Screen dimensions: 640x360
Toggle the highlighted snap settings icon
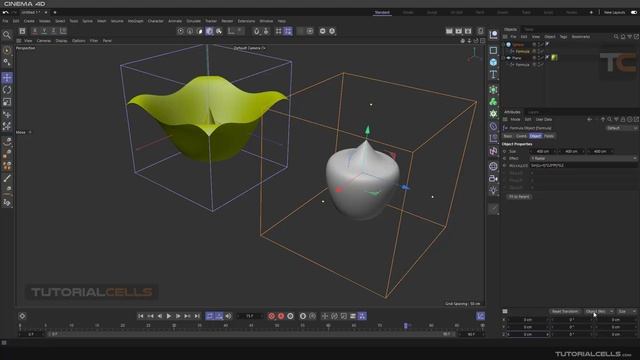288,31
